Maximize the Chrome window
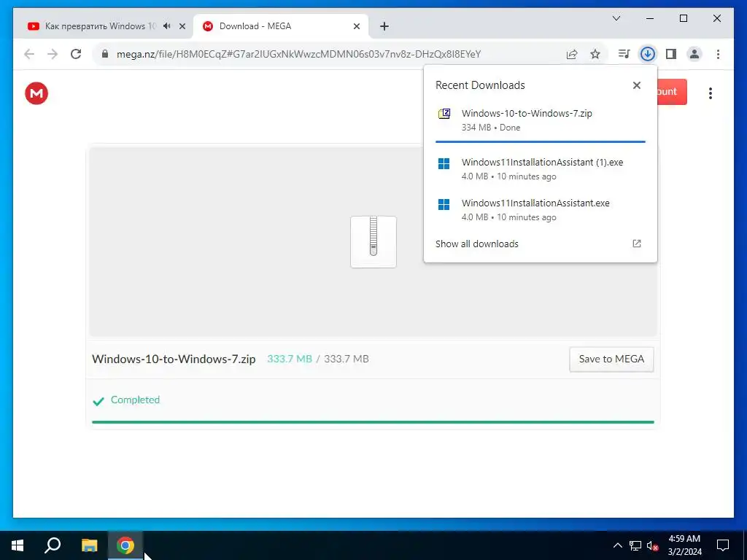Viewport: 747px width, 560px height. 683,18
